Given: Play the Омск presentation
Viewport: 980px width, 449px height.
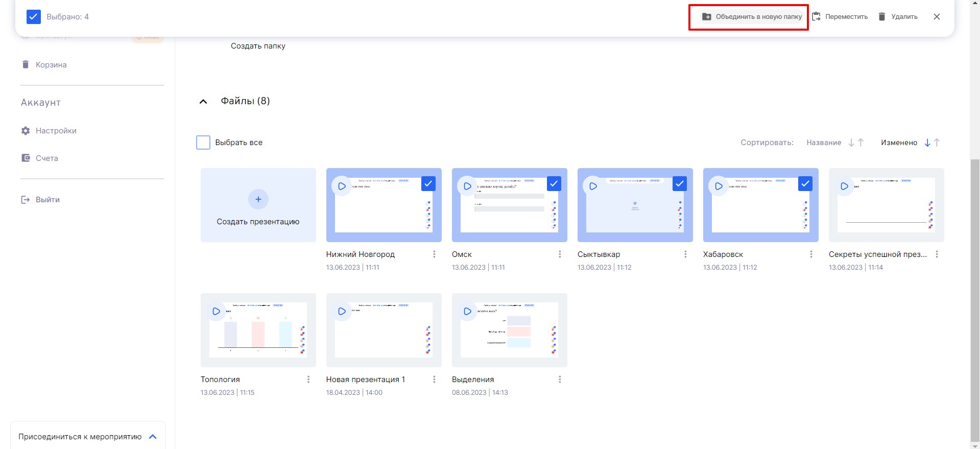Looking at the screenshot, I should point(468,186).
